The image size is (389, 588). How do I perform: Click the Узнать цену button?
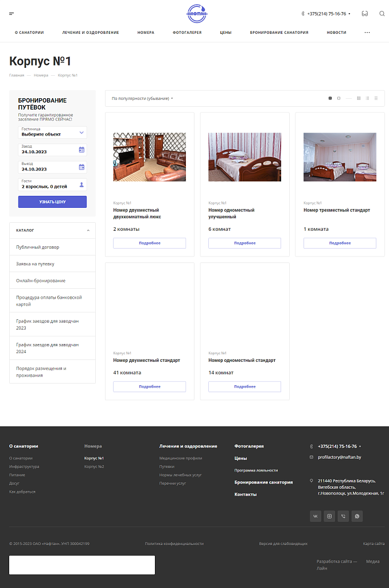point(52,202)
